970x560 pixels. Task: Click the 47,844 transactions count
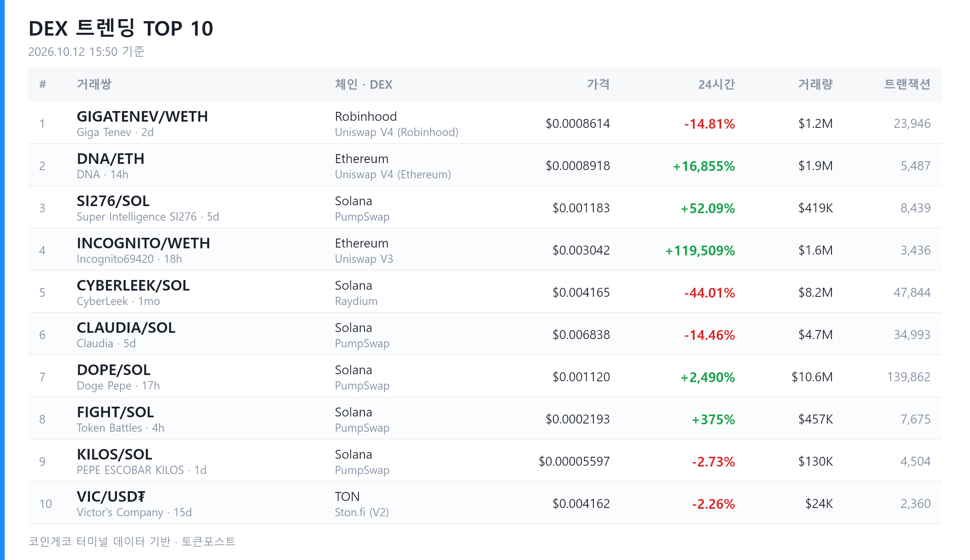(x=912, y=293)
